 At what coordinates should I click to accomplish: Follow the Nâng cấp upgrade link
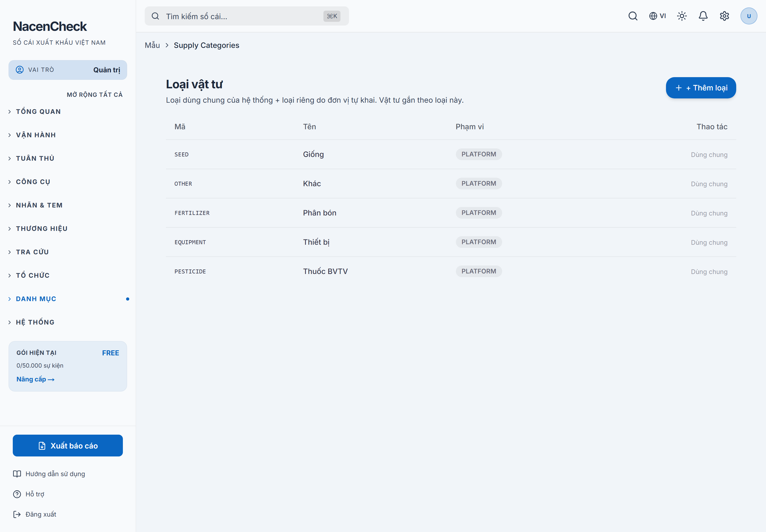[x=35, y=379]
